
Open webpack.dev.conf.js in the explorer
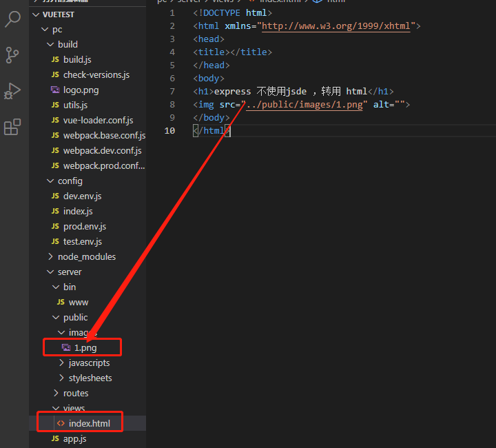click(x=102, y=150)
